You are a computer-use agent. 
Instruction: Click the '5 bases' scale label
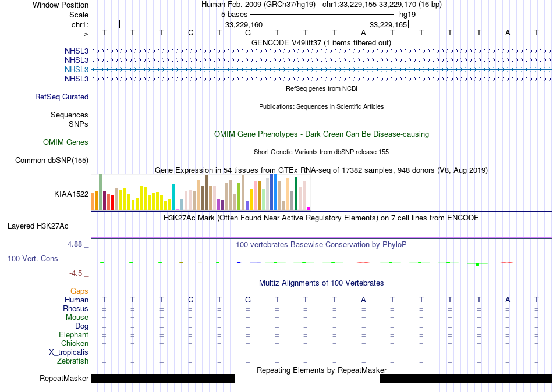tap(234, 15)
